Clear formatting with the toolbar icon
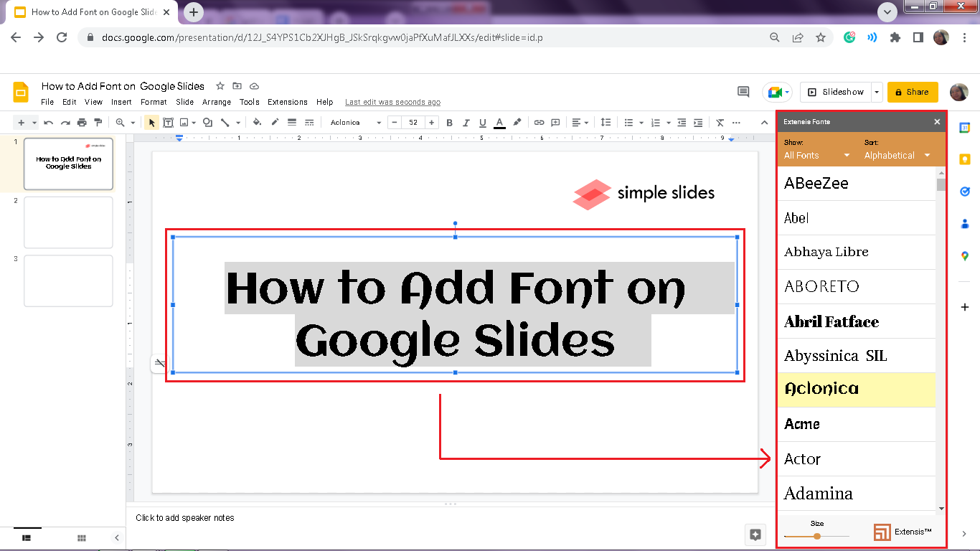 point(720,122)
